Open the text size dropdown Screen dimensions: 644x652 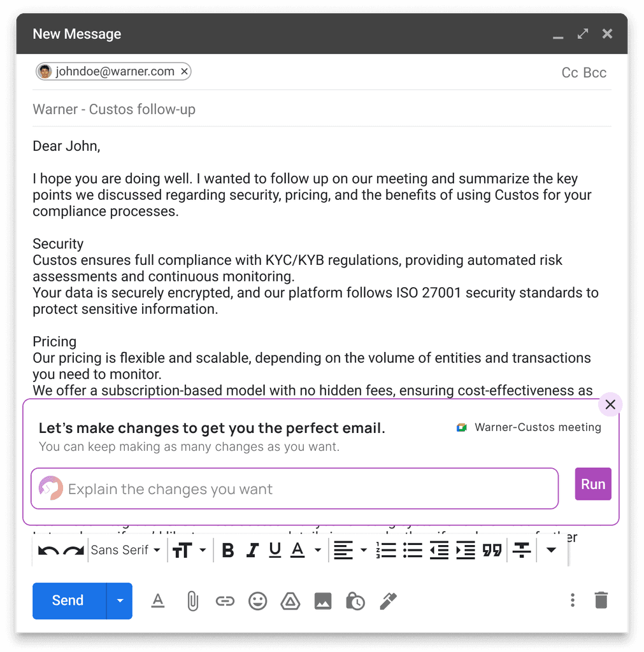tap(189, 550)
